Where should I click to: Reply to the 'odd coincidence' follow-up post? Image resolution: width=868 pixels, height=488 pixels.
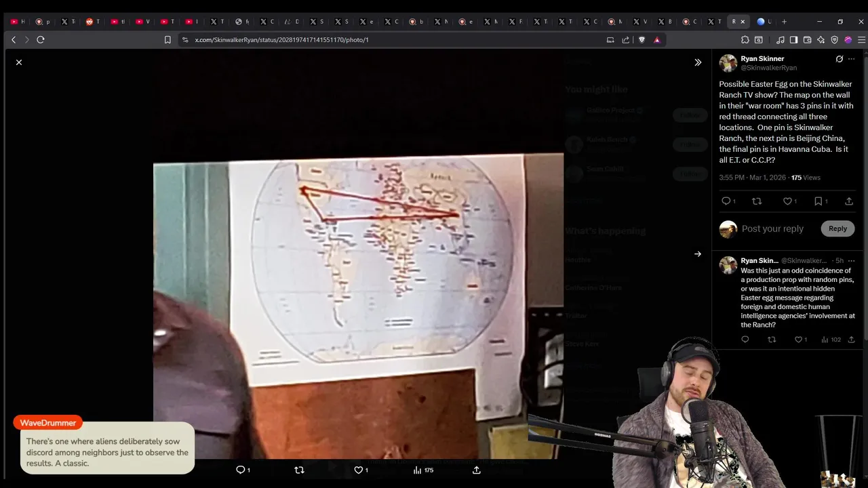click(745, 340)
